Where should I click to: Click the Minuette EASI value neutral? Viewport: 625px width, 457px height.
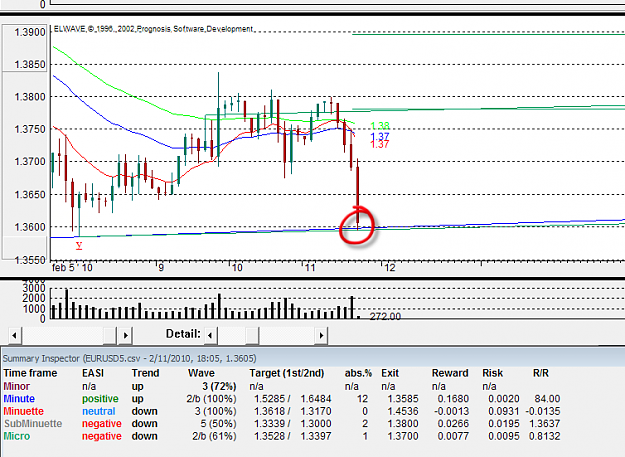point(99,411)
